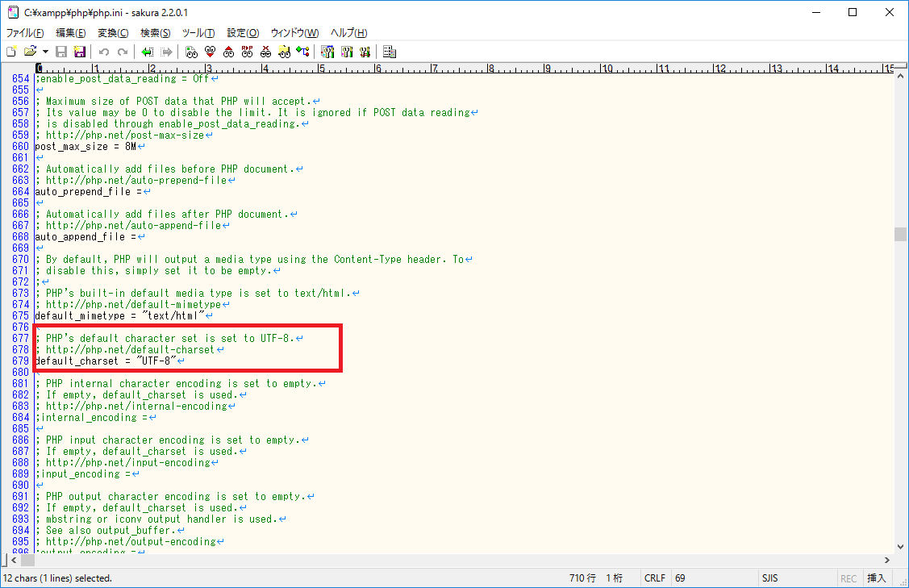Expand the recent files dropdown arrow beside Open
This screenshot has height=588, width=909.
click(x=45, y=52)
